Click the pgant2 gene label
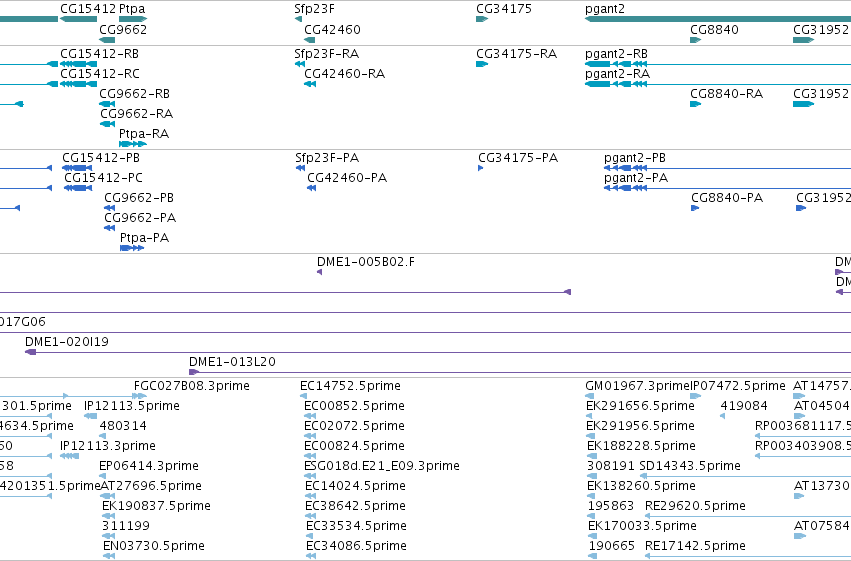Viewport: 851px width, 561px height. coord(605,9)
